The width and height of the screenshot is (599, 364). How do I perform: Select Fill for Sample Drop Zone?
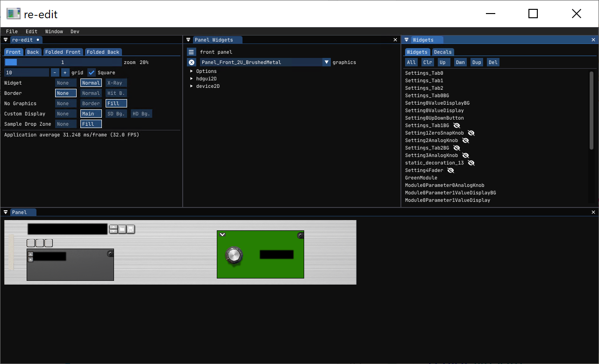pyautogui.click(x=91, y=123)
